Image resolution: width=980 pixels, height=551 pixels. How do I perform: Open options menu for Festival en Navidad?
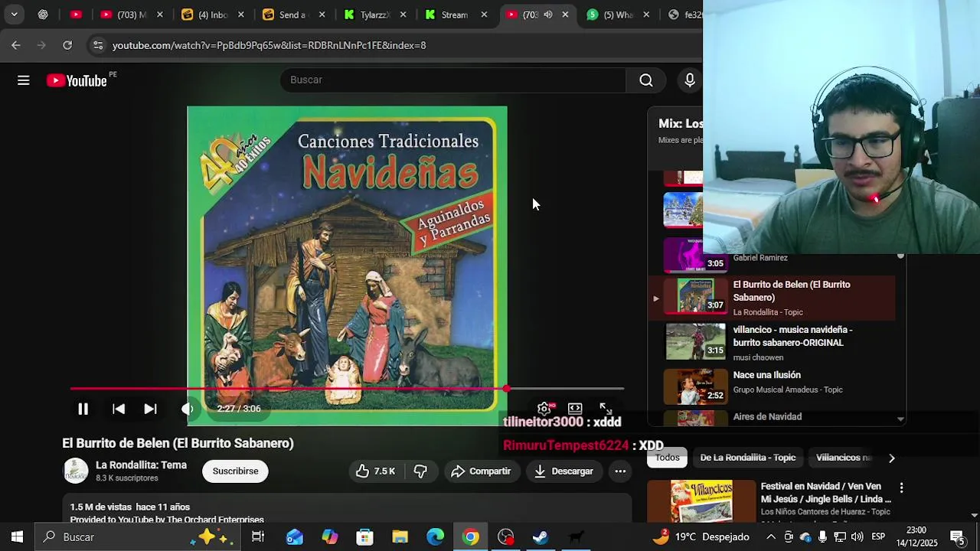pos(901,487)
